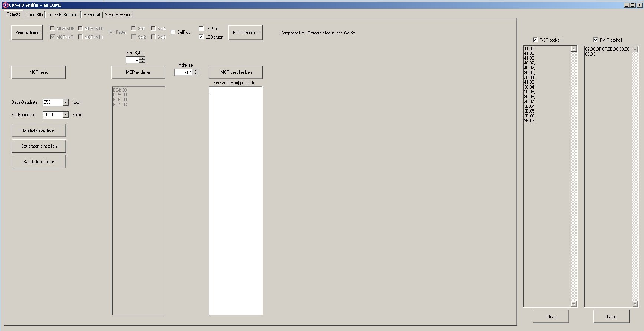The height and width of the screenshot is (331, 644).
Task: Switch to the Trace SID tab
Action: pyautogui.click(x=34, y=15)
